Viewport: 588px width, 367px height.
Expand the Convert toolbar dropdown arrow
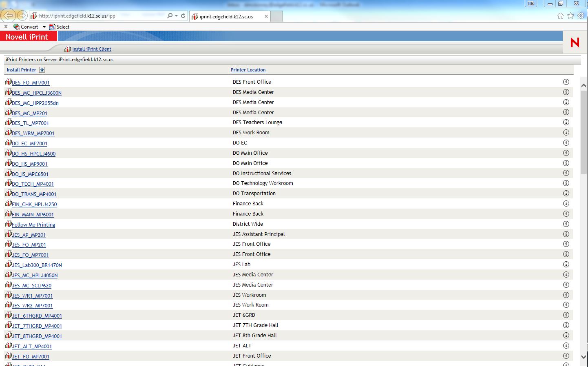coord(44,27)
